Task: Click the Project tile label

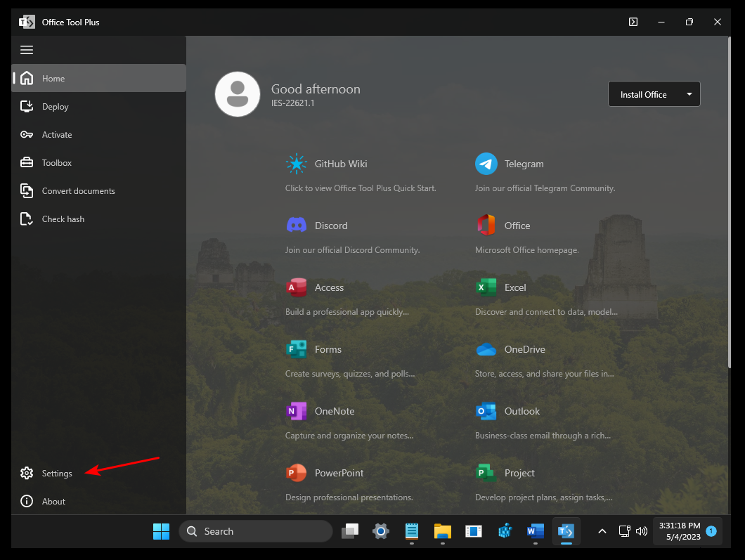Action: (519, 473)
